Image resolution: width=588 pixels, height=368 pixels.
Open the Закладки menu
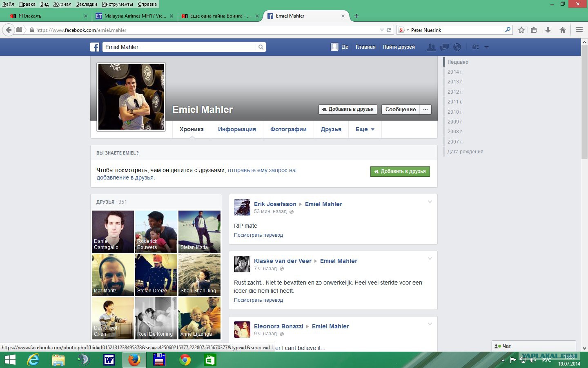point(87,4)
